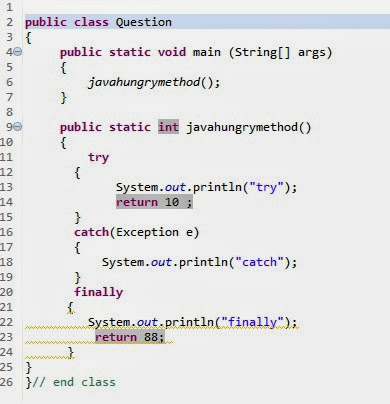This screenshot has width=390, height=404.
Task: Click the highlighted 'return 10 ;' statement
Action: coord(154,202)
